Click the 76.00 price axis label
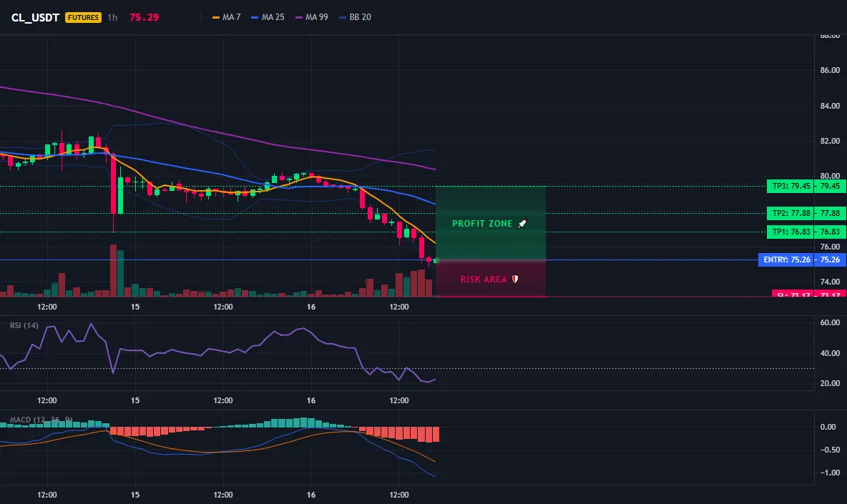 tap(830, 247)
